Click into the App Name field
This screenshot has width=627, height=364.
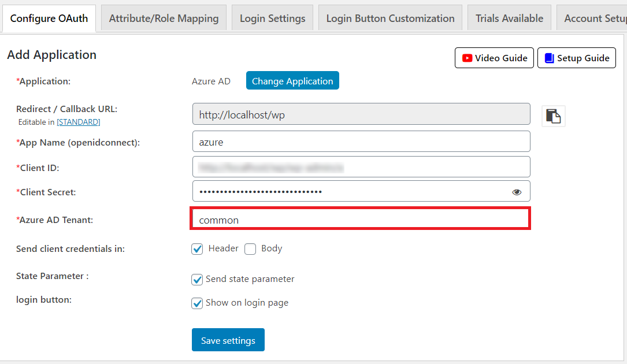[x=361, y=142]
